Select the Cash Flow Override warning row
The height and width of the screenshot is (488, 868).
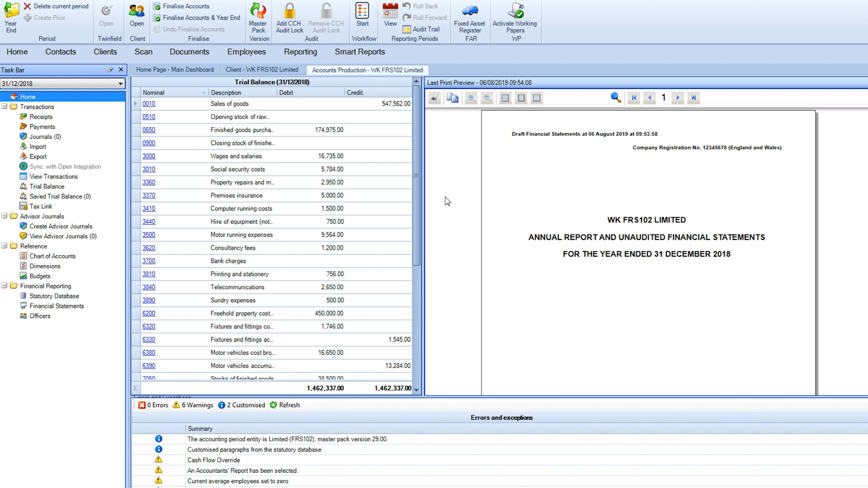point(500,460)
